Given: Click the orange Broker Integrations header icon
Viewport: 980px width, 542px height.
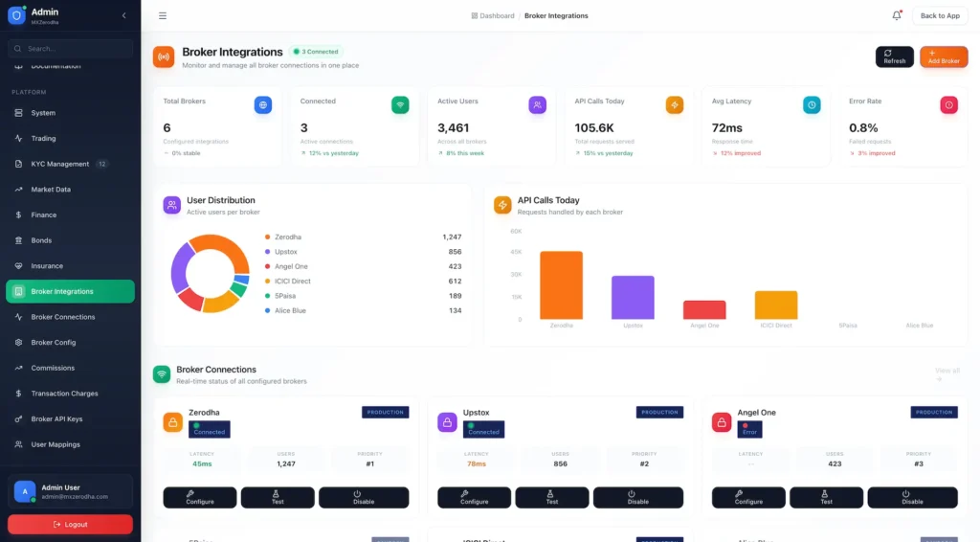Looking at the screenshot, I should tap(164, 56).
